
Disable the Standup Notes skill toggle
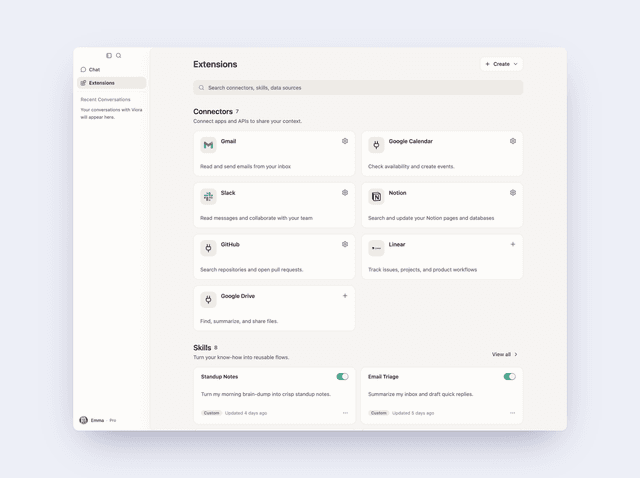(x=342, y=376)
